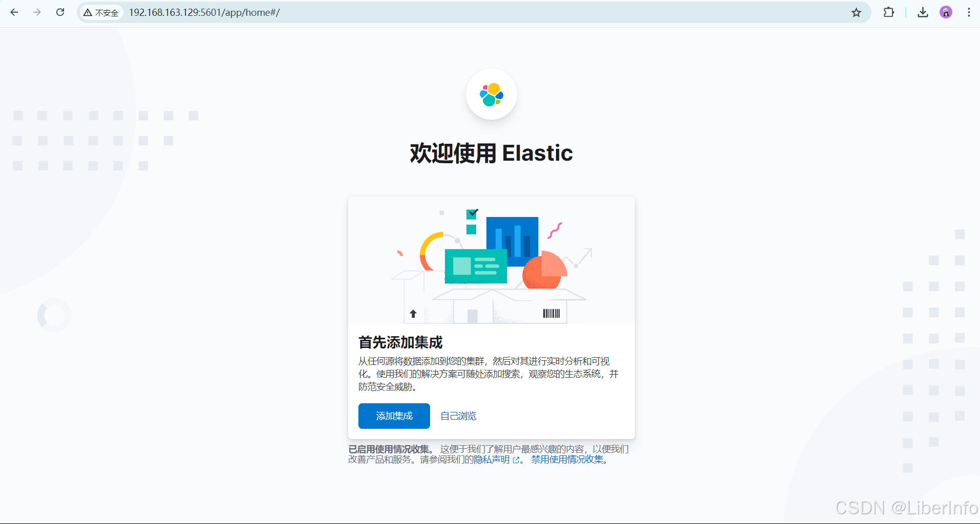Click the browser back arrow
This screenshot has width=980, height=524.
14,12
